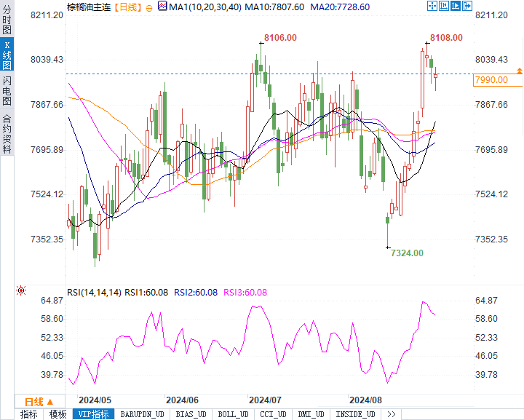The height and width of the screenshot is (420, 524).
Task: Click the 2024/05 date label
Action: (x=95, y=400)
